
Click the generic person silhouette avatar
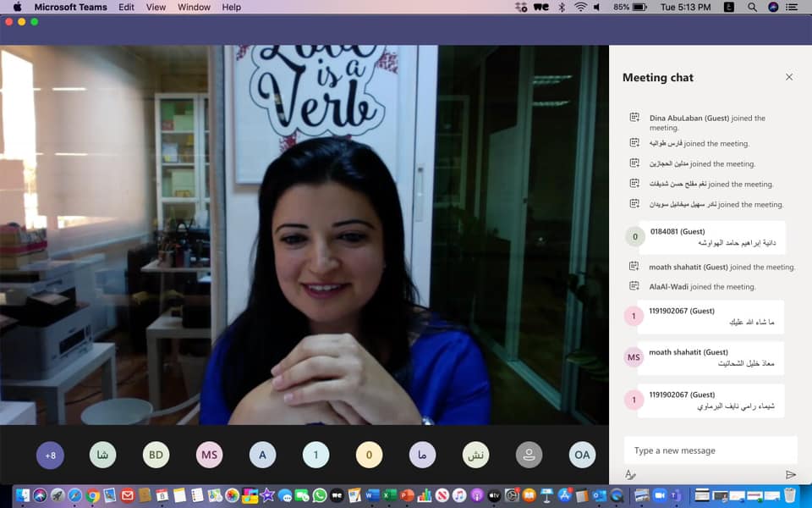[529, 456]
